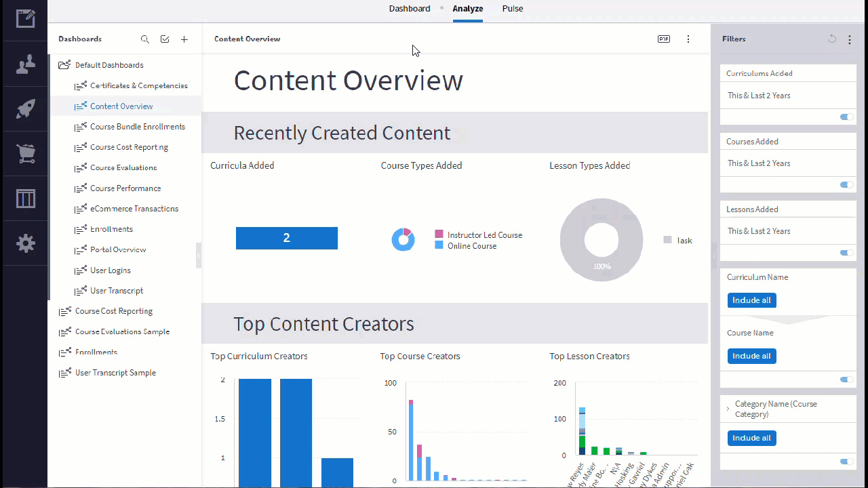Click the Curricula Added bar showing 2
Viewport: 868px width, 488px height.
(x=287, y=238)
